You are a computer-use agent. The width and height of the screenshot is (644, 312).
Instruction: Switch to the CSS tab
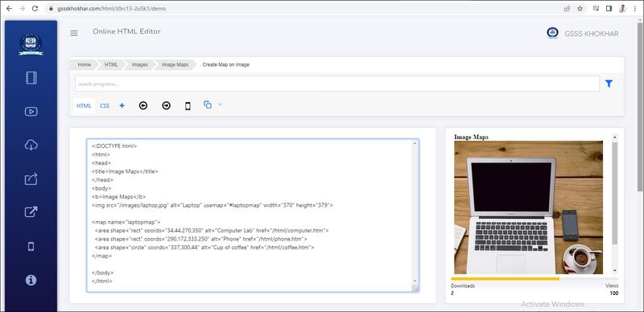click(x=105, y=105)
